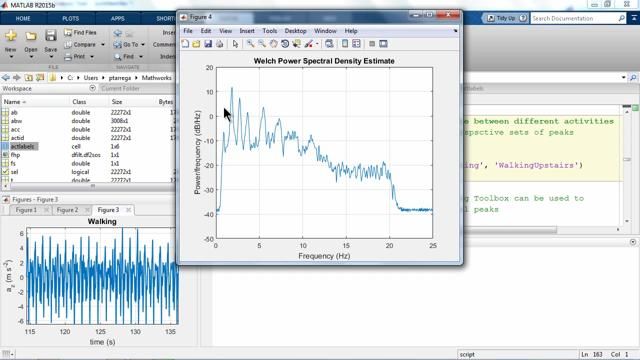Click the up one level folder icon
Viewport: 640px width, 360px height.
(29, 78)
